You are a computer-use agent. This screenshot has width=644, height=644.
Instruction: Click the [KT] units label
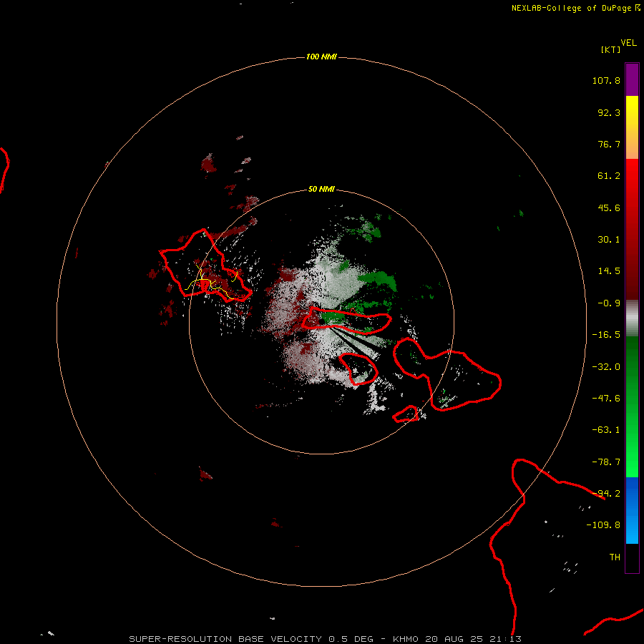(611, 49)
